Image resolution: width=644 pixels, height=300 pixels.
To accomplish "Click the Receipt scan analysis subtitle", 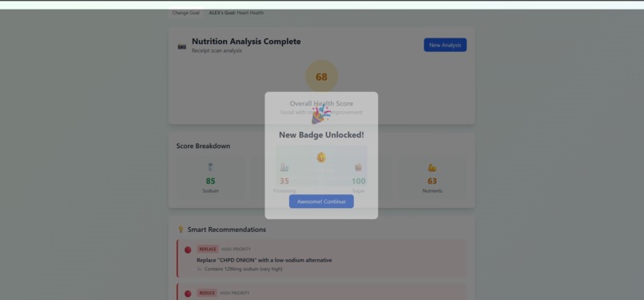I will (x=217, y=51).
